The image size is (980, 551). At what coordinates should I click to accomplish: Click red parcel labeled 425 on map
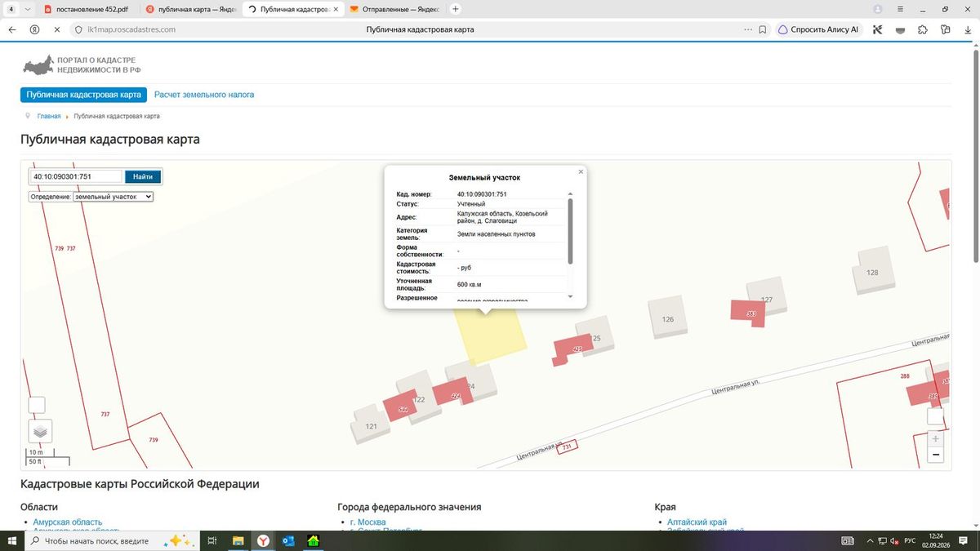click(572, 349)
